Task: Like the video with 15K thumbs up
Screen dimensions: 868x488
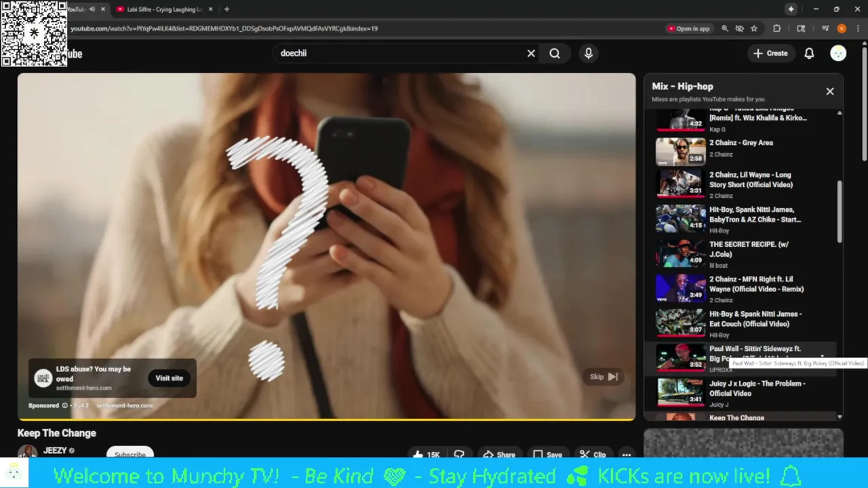Action: point(426,455)
